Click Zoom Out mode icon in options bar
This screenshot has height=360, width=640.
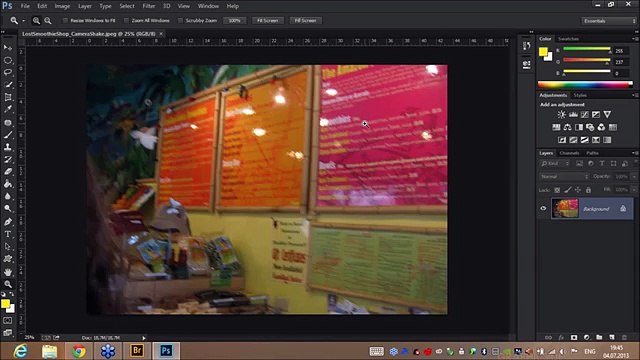pyautogui.click(x=48, y=20)
